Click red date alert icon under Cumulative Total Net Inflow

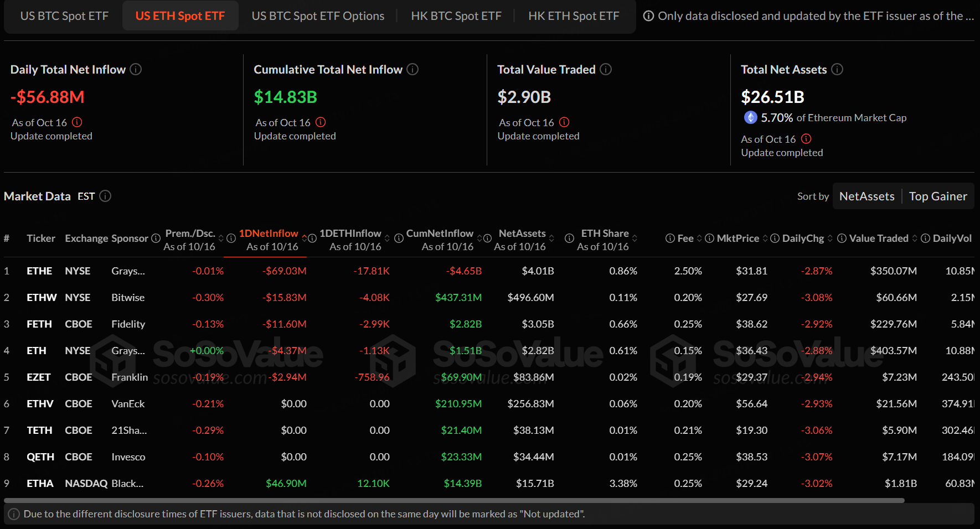pos(321,122)
